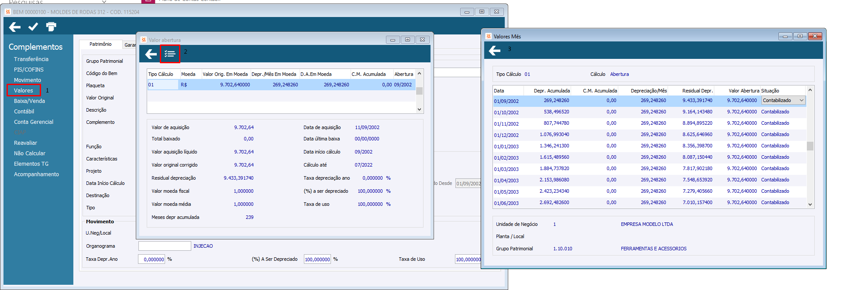Click scroll up arrow in Valor abertura grid
868x290 pixels.
pyautogui.click(x=419, y=73)
